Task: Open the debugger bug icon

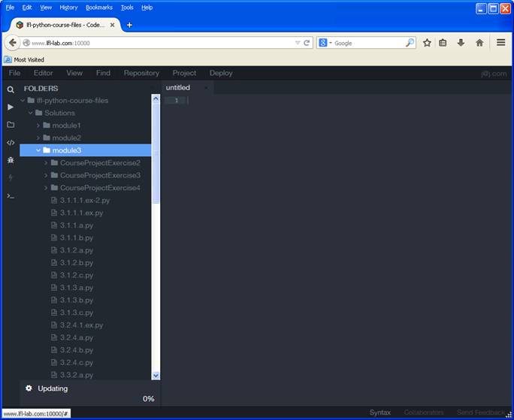Action: coord(11,160)
